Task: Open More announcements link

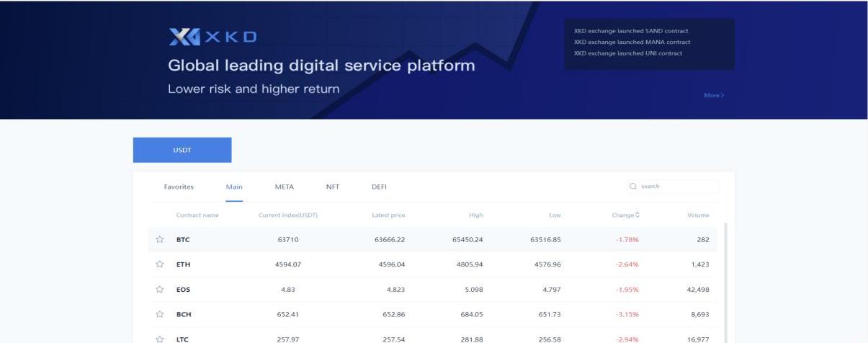Action: [x=713, y=95]
